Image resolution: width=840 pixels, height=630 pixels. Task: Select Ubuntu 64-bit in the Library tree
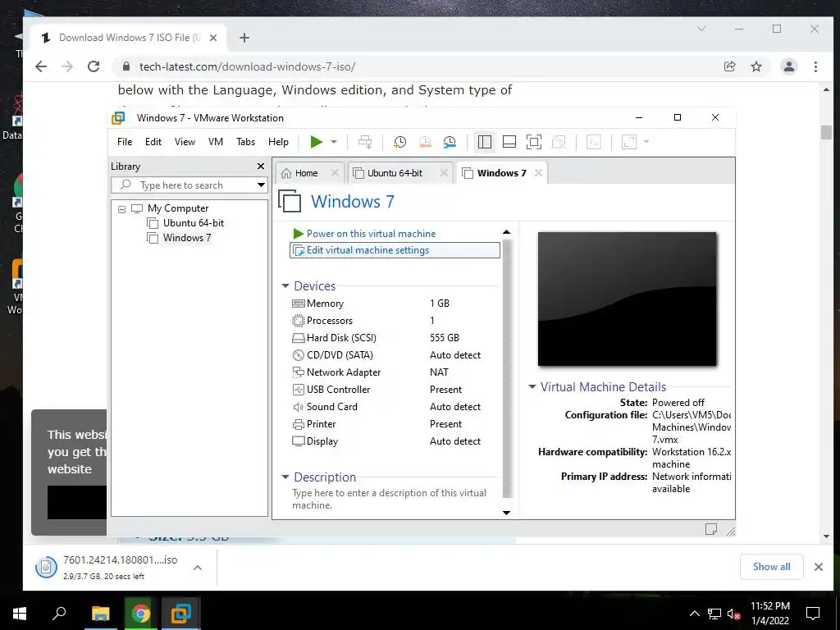(x=194, y=223)
